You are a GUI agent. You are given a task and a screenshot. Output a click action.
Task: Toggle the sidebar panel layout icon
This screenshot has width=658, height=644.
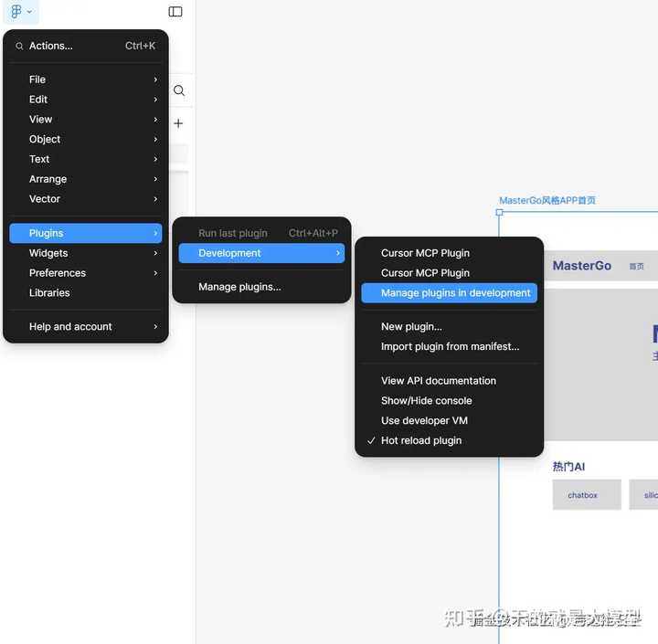pos(175,12)
